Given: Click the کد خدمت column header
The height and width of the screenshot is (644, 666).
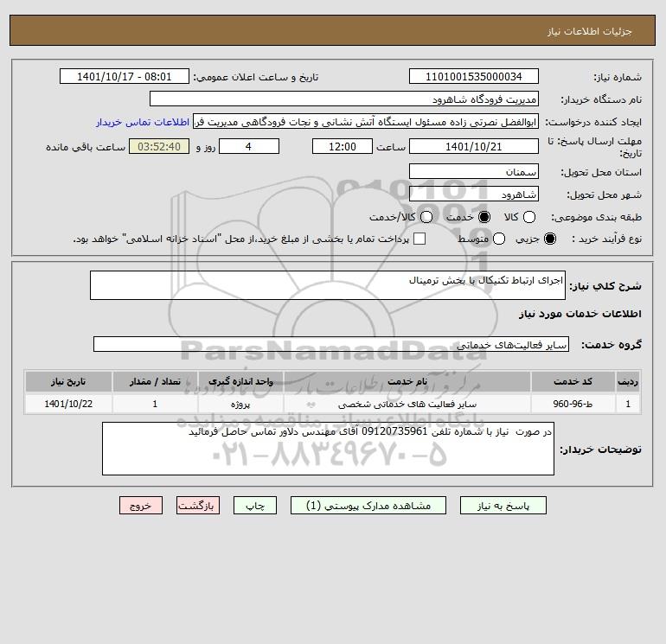Looking at the screenshot, I should coord(573,381).
